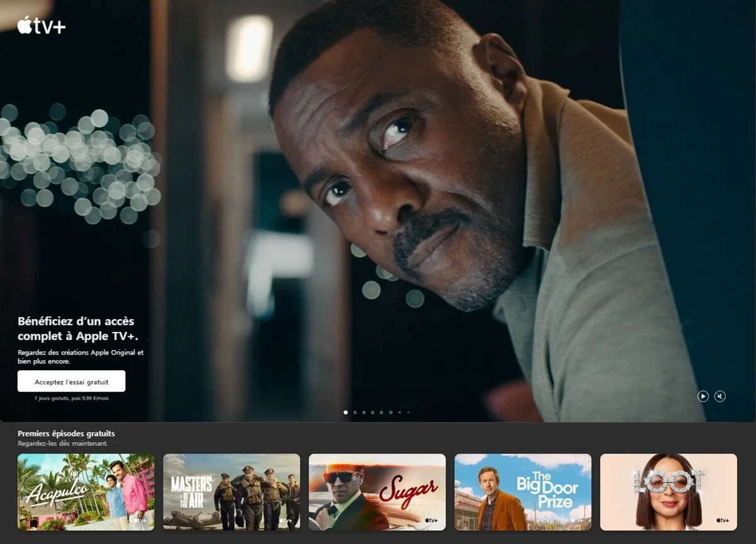Jump to the second carousel dot
The width and height of the screenshot is (756, 544).
coord(355,412)
